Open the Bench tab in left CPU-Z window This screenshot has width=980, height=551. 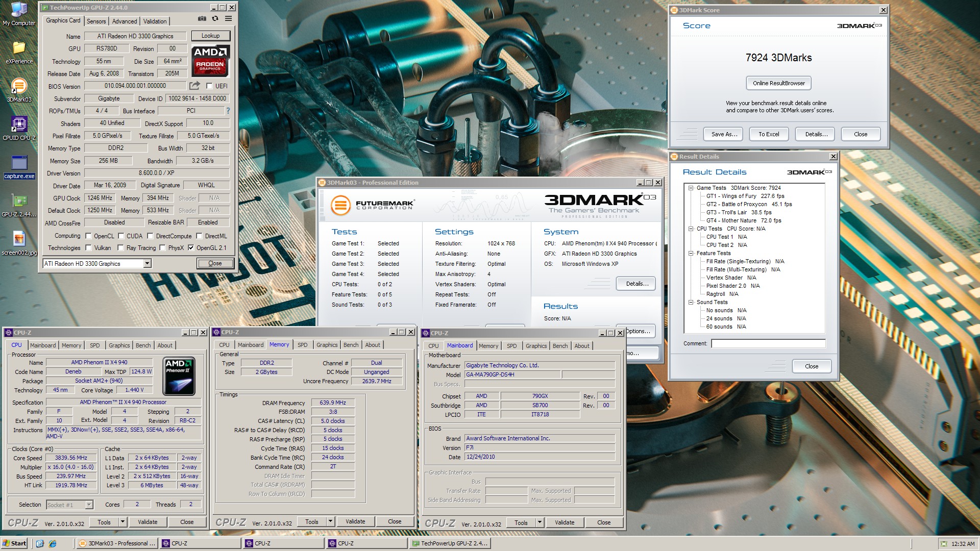coord(143,345)
